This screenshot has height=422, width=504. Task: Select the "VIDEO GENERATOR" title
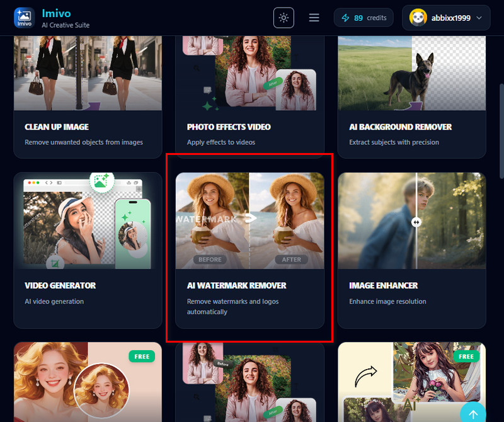point(60,285)
